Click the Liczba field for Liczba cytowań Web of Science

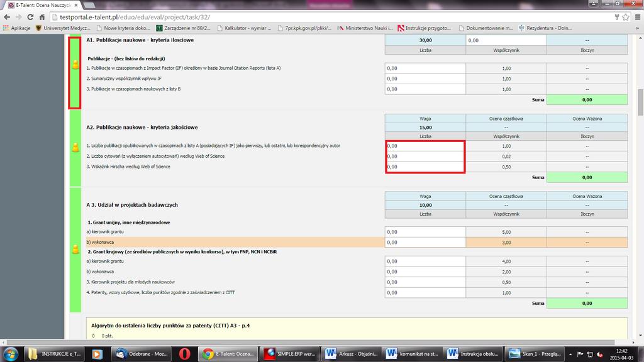(425, 156)
